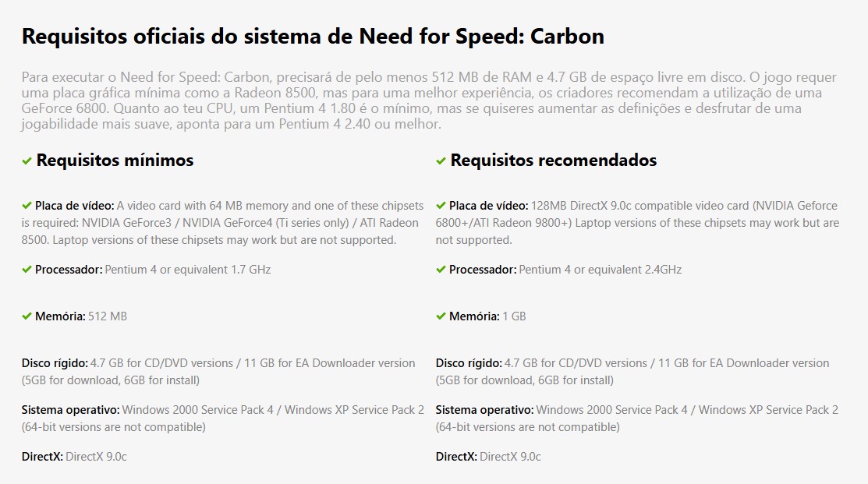Click the Pentium 4 or equivalent 2.4GHz text
868x484 pixels.
(600, 270)
